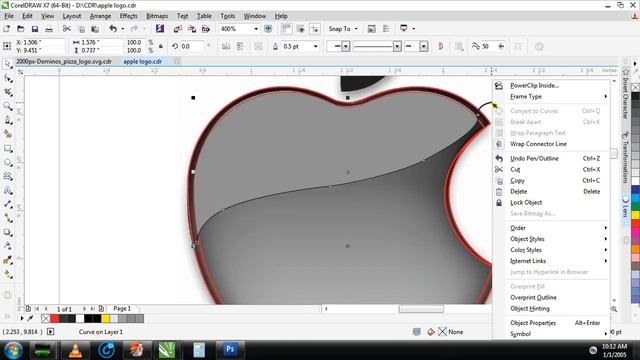Toggle Close Curve in property bar

tap(440, 47)
